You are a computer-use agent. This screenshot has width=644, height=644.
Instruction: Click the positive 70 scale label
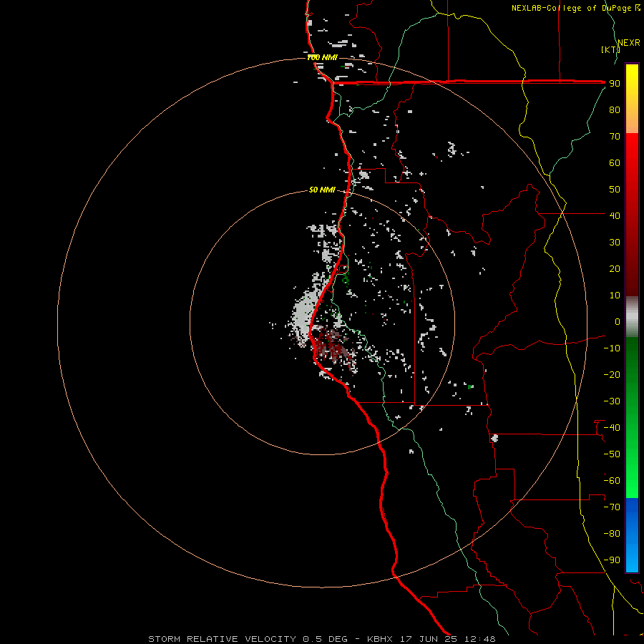coord(615,137)
